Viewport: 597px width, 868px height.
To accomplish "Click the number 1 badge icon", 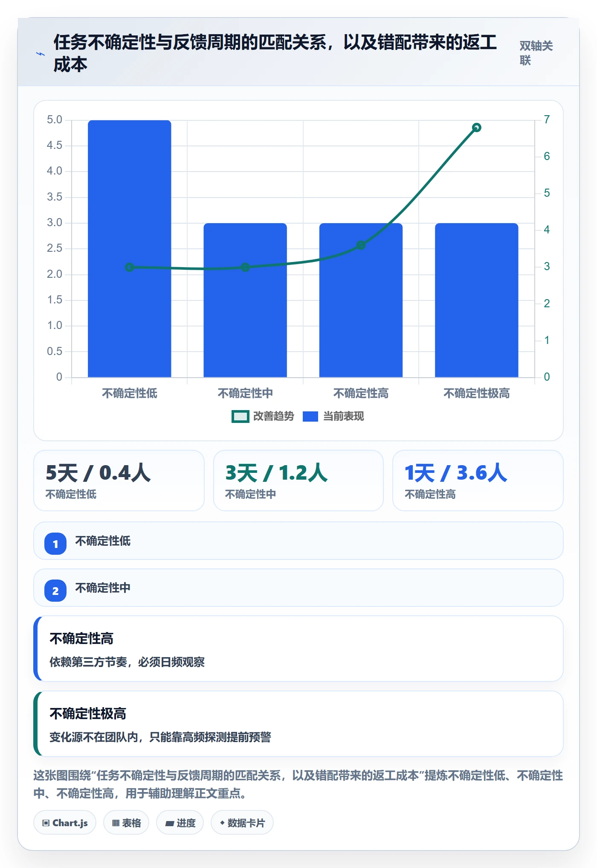I will point(55,544).
